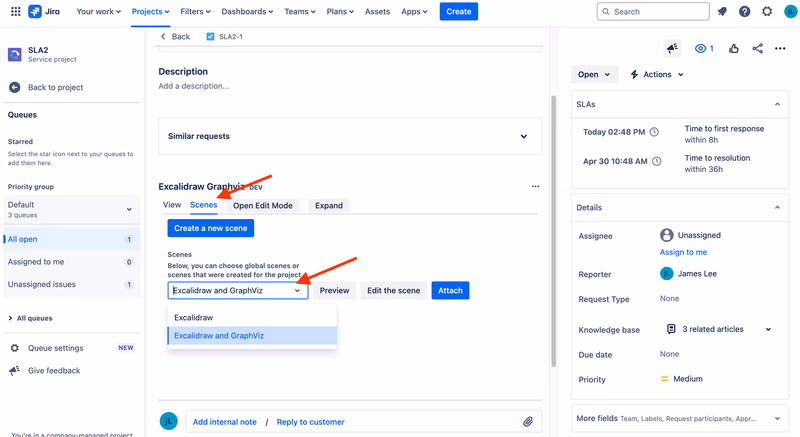Viewport: 800px width, 437px height.
Task: Open the Your work dropdown menu
Action: point(98,11)
